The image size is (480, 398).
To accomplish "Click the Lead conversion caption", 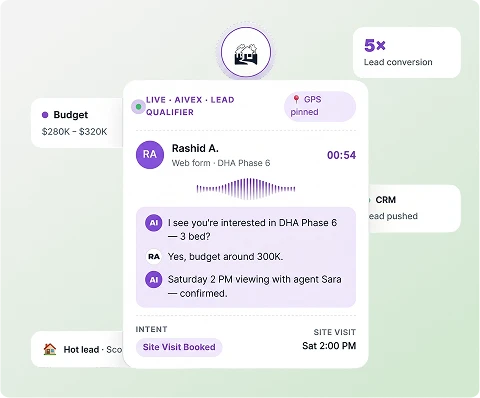I will (398, 62).
